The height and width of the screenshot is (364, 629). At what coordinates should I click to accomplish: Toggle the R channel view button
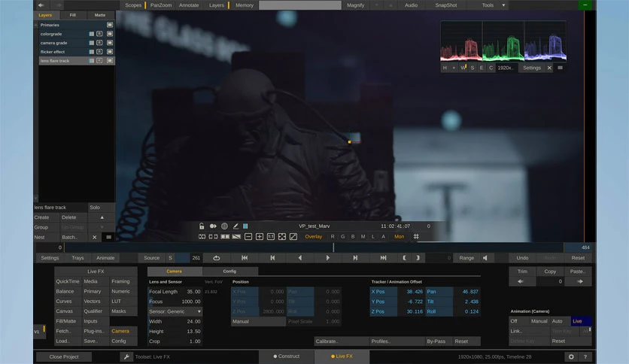(332, 236)
